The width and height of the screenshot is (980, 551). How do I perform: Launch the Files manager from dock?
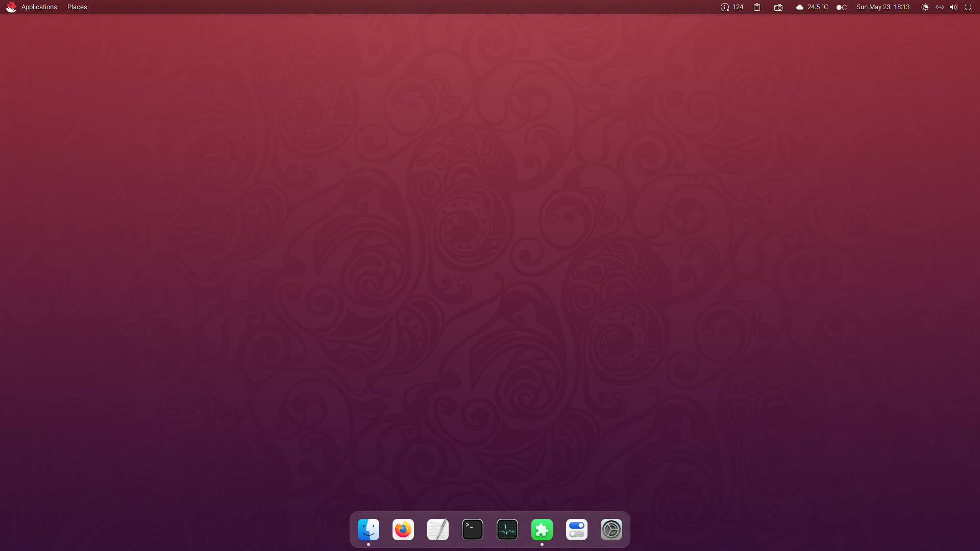click(369, 530)
